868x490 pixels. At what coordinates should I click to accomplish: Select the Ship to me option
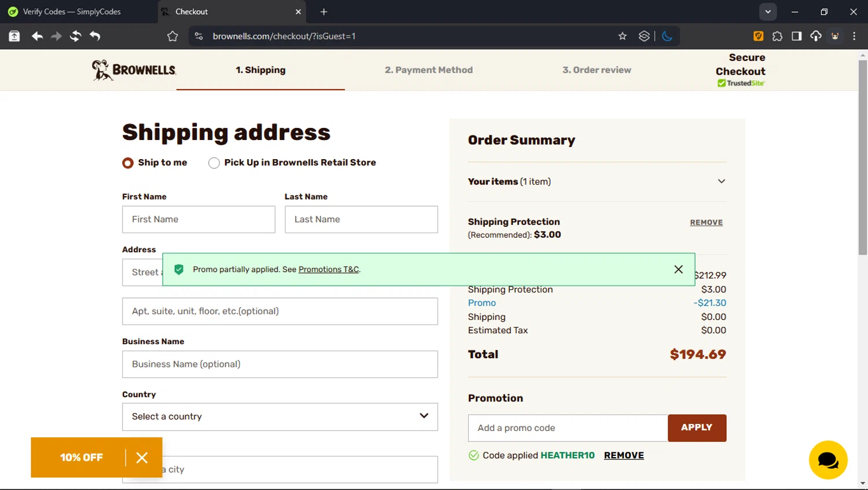(128, 163)
